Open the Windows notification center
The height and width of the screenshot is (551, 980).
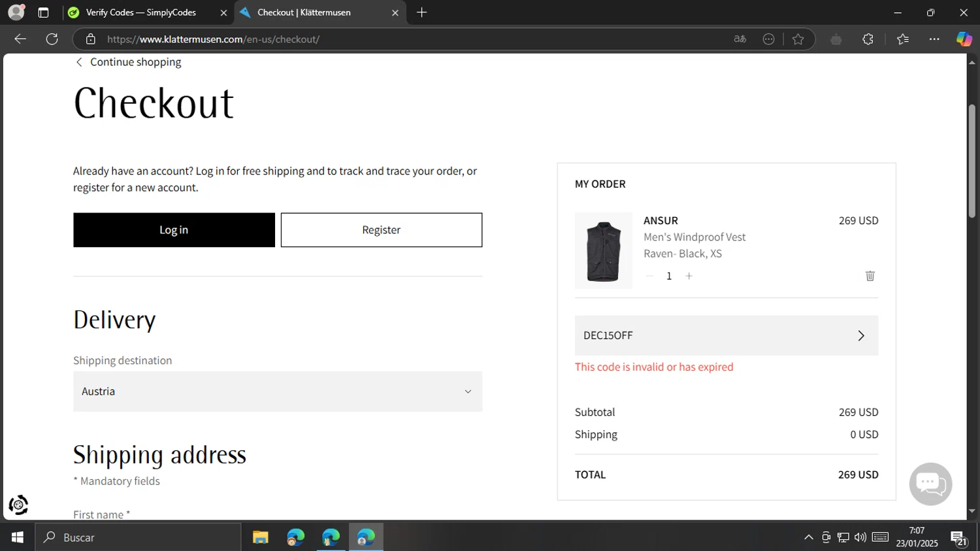[959, 537]
